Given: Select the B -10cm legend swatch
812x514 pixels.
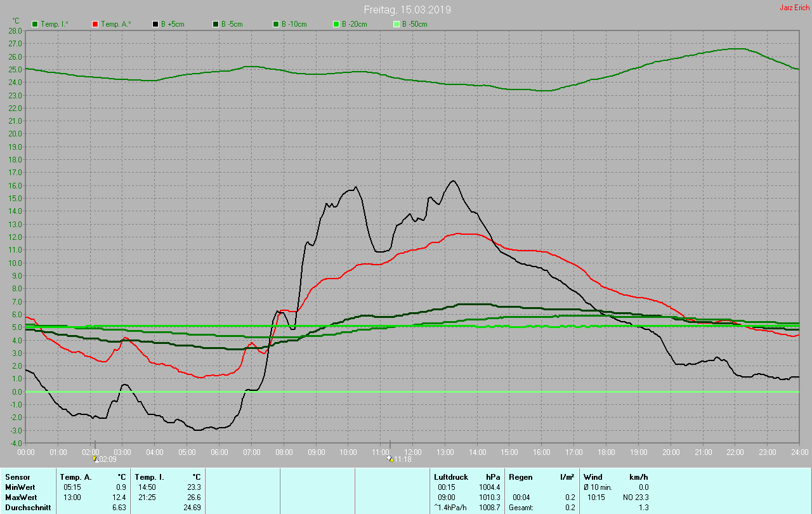Looking at the screenshot, I should pos(276,24).
